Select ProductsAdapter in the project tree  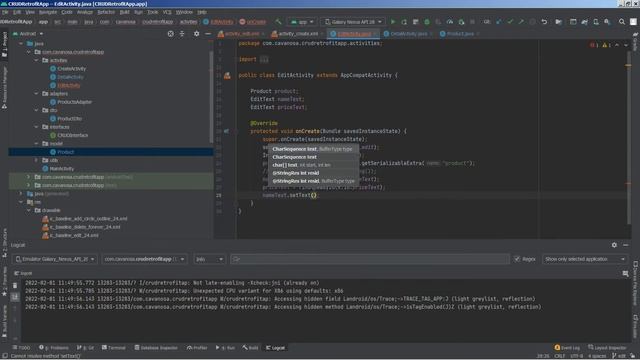point(74,102)
